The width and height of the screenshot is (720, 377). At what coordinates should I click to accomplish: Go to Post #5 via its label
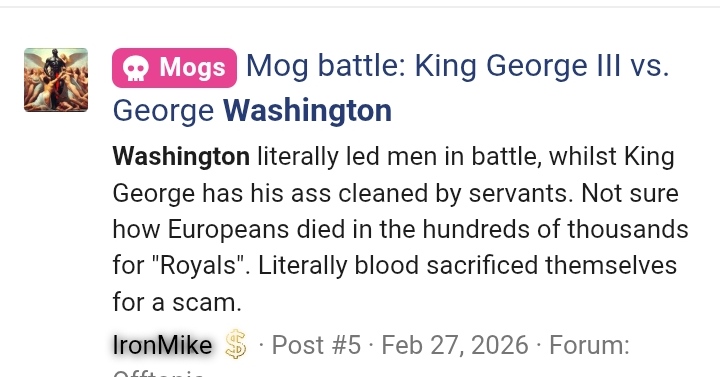point(316,345)
